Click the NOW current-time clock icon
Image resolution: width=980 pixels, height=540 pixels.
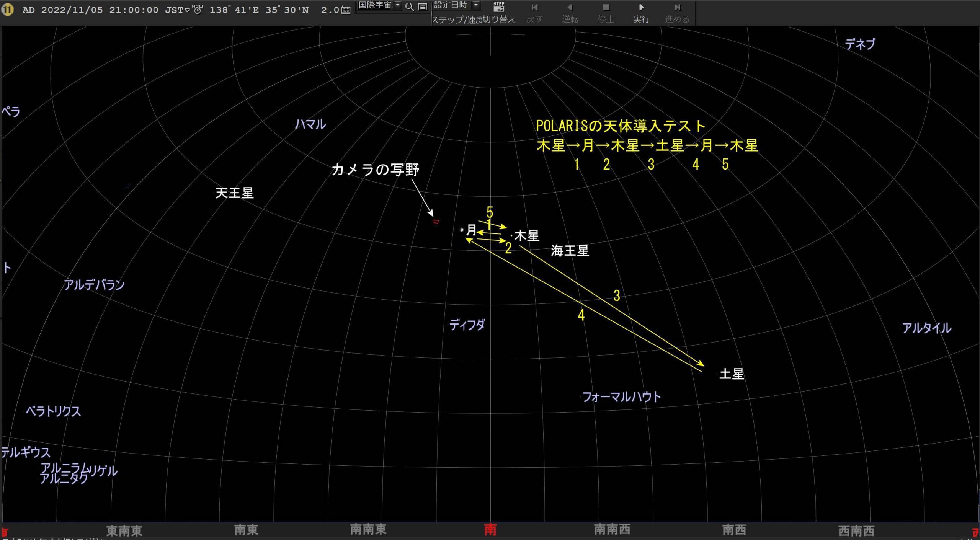tap(198, 9)
